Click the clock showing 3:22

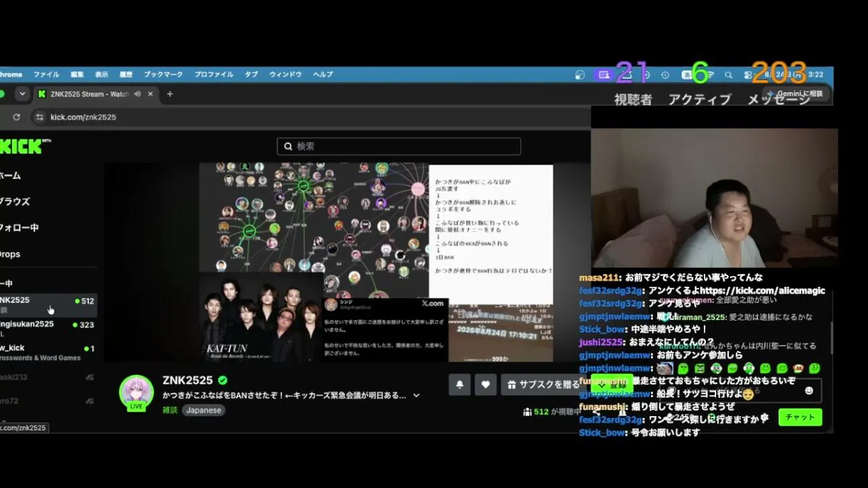(x=816, y=75)
